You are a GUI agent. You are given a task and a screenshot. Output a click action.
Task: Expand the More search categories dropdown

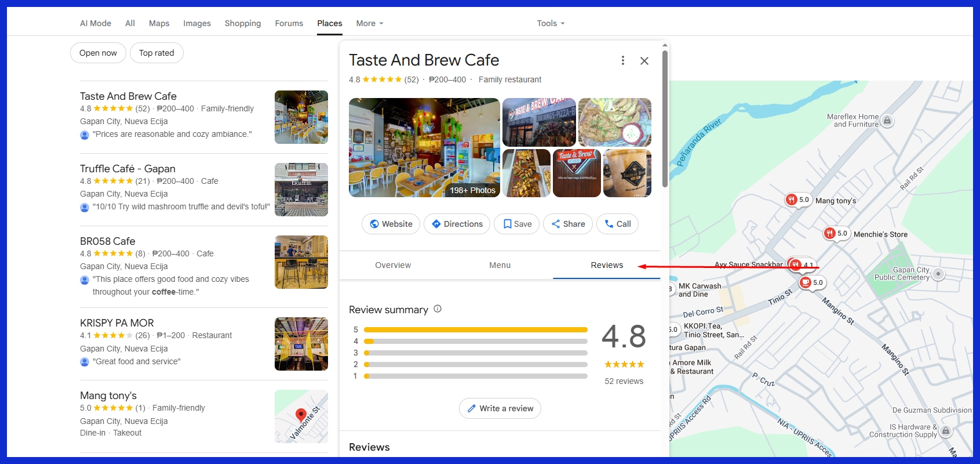369,23
